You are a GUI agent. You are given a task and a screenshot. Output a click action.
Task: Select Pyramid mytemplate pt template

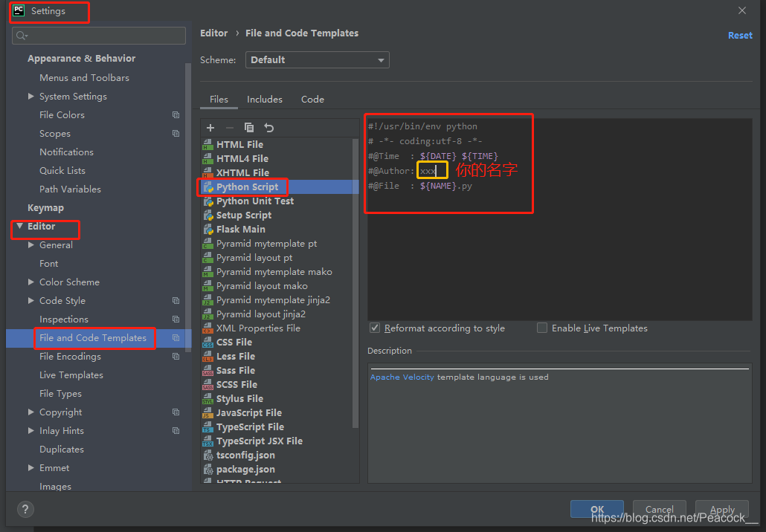click(x=266, y=244)
